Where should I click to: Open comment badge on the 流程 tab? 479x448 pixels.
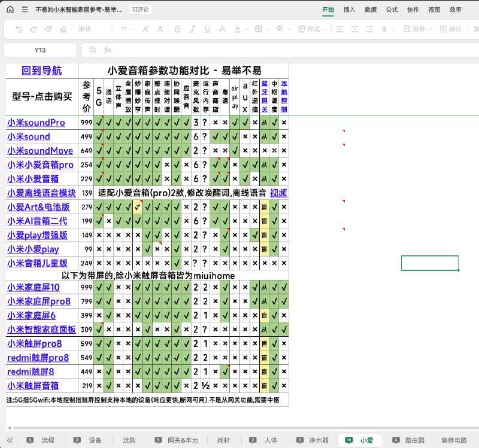[x=30, y=440]
